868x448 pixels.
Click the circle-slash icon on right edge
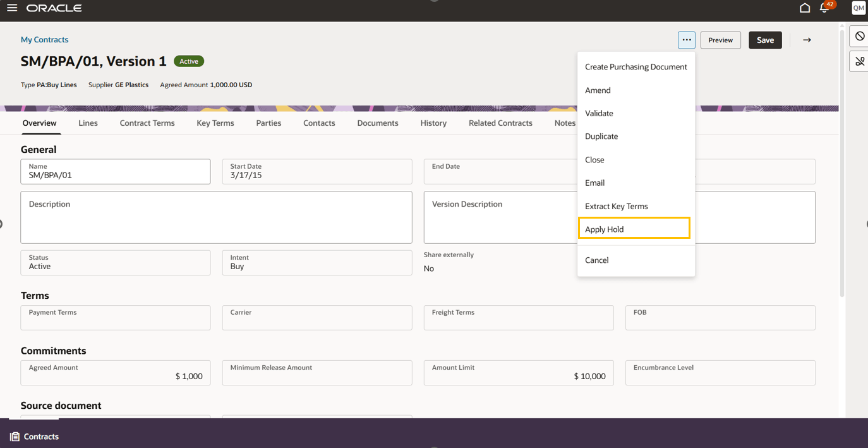(x=859, y=37)
